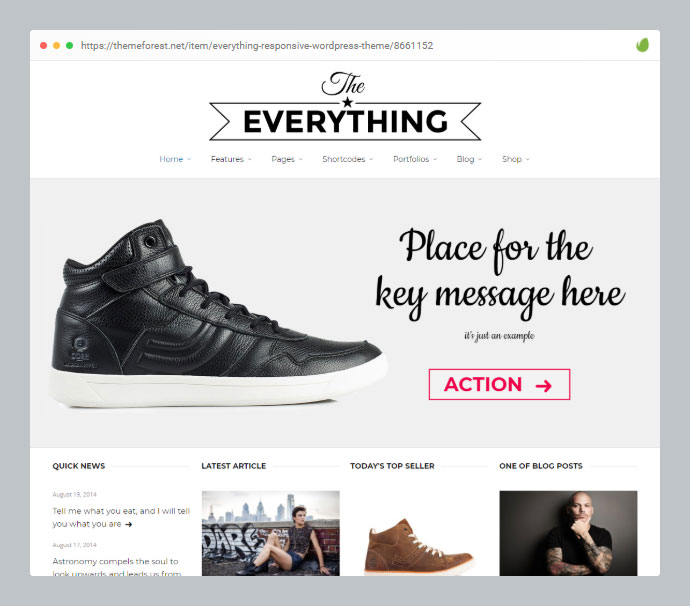Viewport: 690px width, 606px height.
Task: Click the arrow icon inside ACTION button
Action: tap(543, 386)
